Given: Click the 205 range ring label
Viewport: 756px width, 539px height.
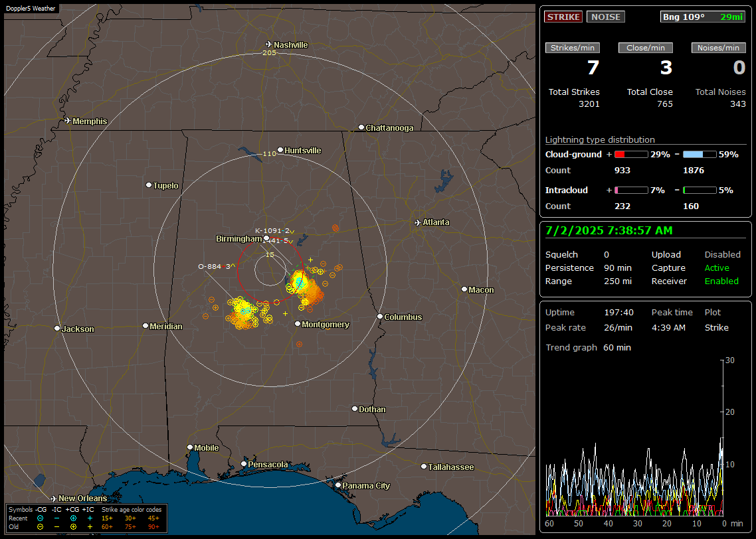Looking at the screenshot, I should pos(269,52).
